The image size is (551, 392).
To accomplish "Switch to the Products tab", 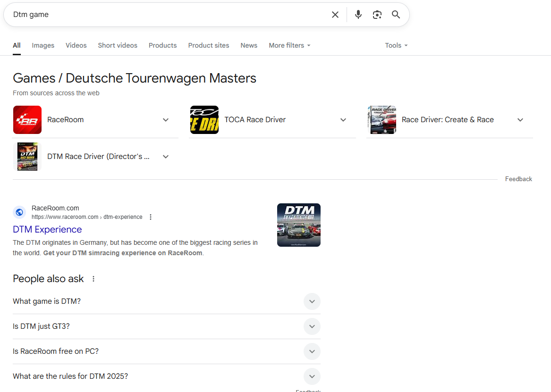I will [162, 45].
